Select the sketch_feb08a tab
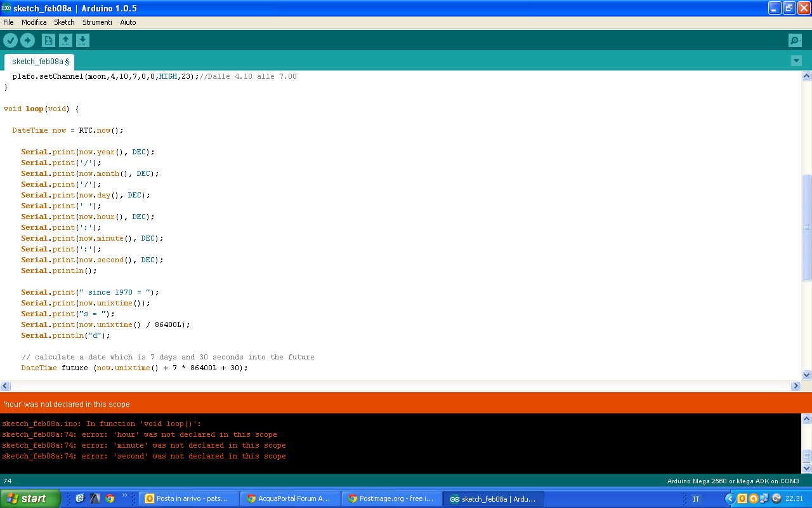 pos(40,62)
